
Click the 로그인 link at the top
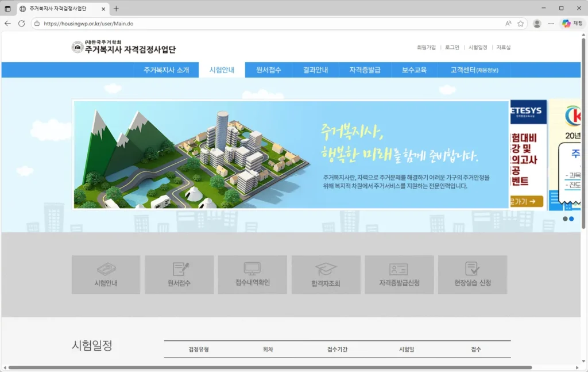[x=451, y=48]
